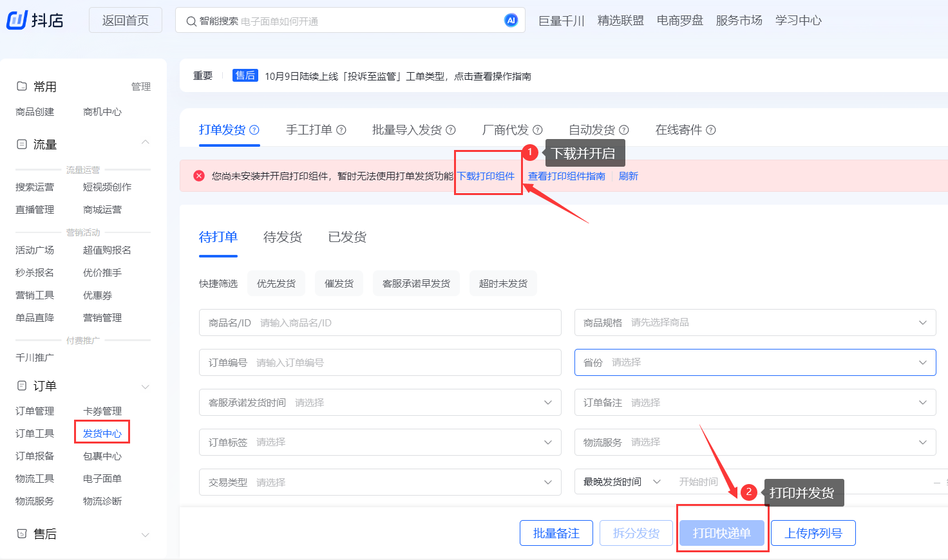Viewport: 948px width, 560px height.
Task: Click the 批量备注 button
Action: [x=556, y=533]
